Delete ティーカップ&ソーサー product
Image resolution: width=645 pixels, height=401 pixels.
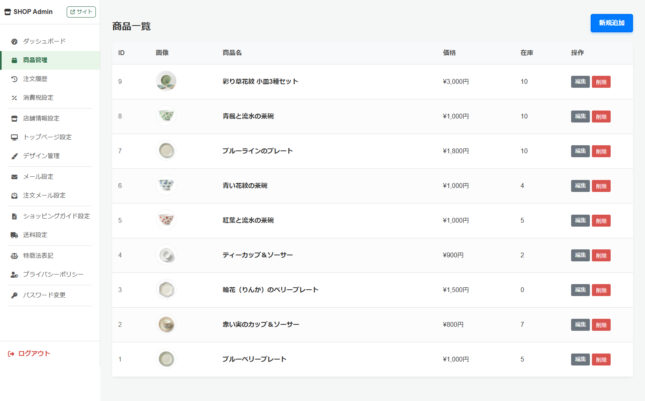[x=601, y=255]
